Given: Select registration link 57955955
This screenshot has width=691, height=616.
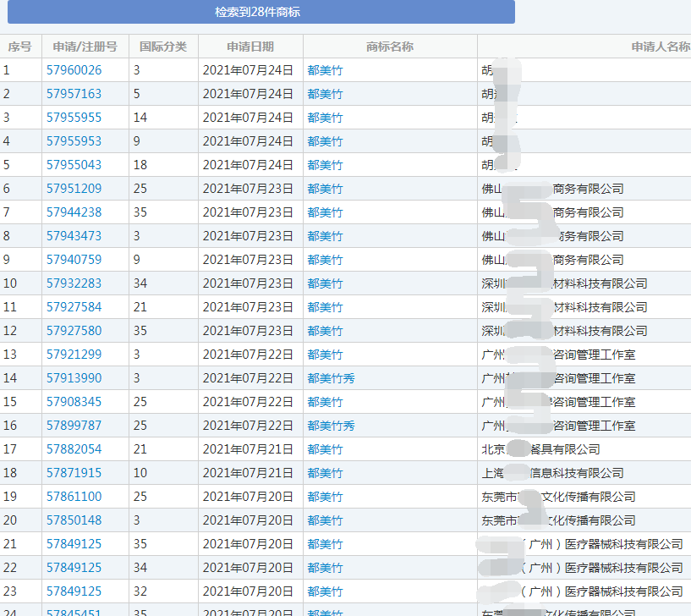Looking at the screenshot, I should coord(74,118).
